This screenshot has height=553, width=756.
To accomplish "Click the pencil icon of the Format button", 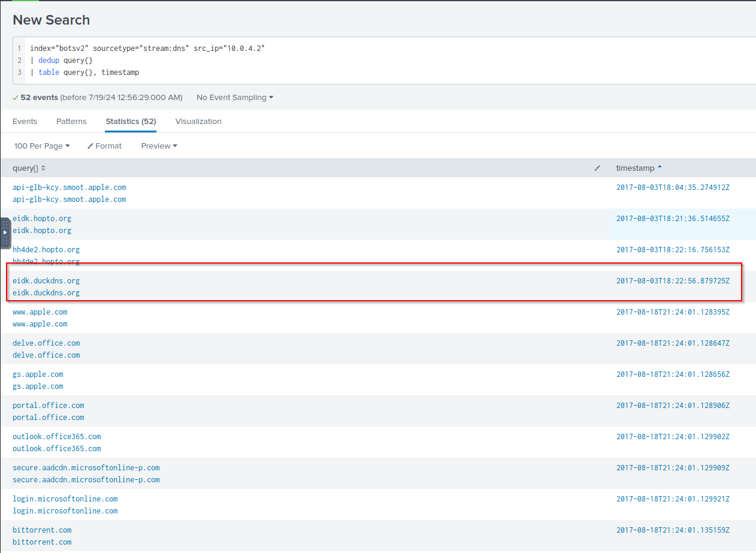I will 90,146.
